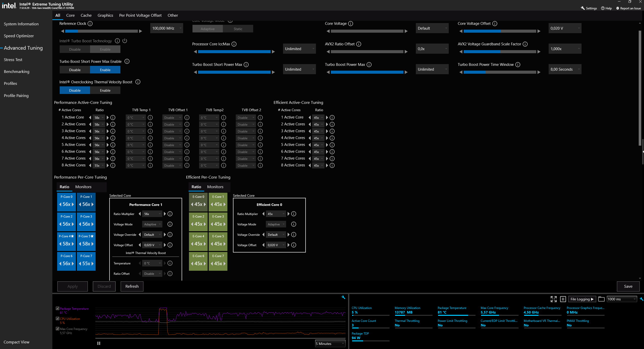Increase the 1 Active Core performance ratio arrow
Image resolution: width=644 pixels, height=349 pixels.
click(x=108, y=118)
